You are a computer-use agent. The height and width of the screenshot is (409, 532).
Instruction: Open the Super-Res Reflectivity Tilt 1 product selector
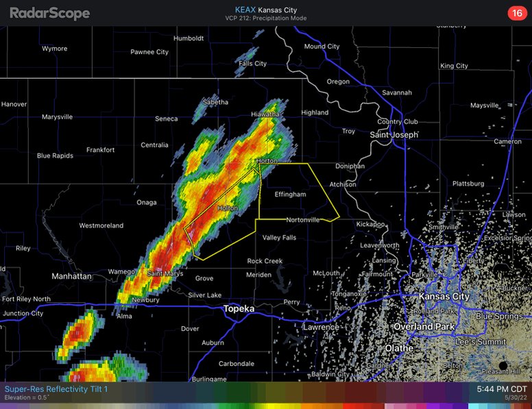(x=56, y=389)
